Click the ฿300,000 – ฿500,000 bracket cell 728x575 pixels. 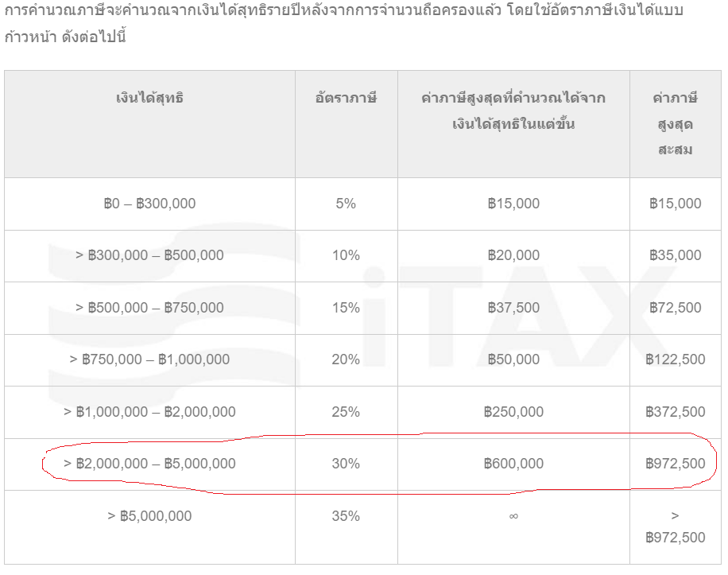[x=149, y=255]
